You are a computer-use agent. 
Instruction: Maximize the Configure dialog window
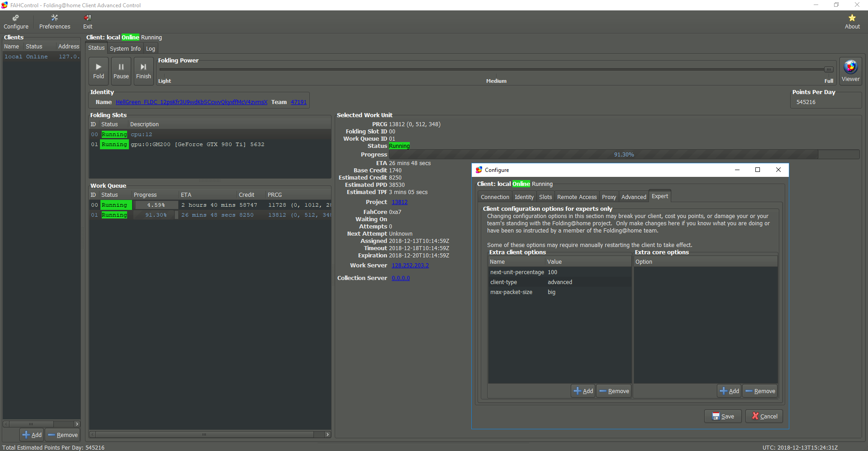click(758, 170)
